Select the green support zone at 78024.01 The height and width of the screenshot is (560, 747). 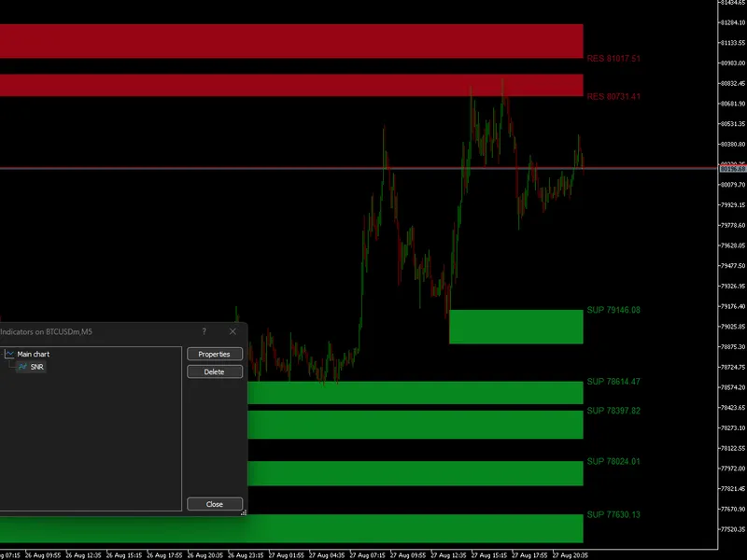416,473
